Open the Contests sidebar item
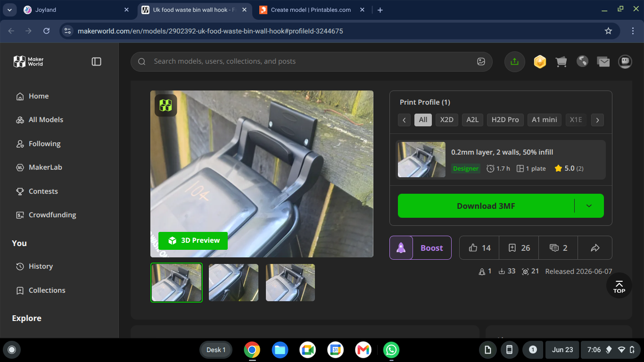Screen dimensions: 644x362 click(43, 191)
